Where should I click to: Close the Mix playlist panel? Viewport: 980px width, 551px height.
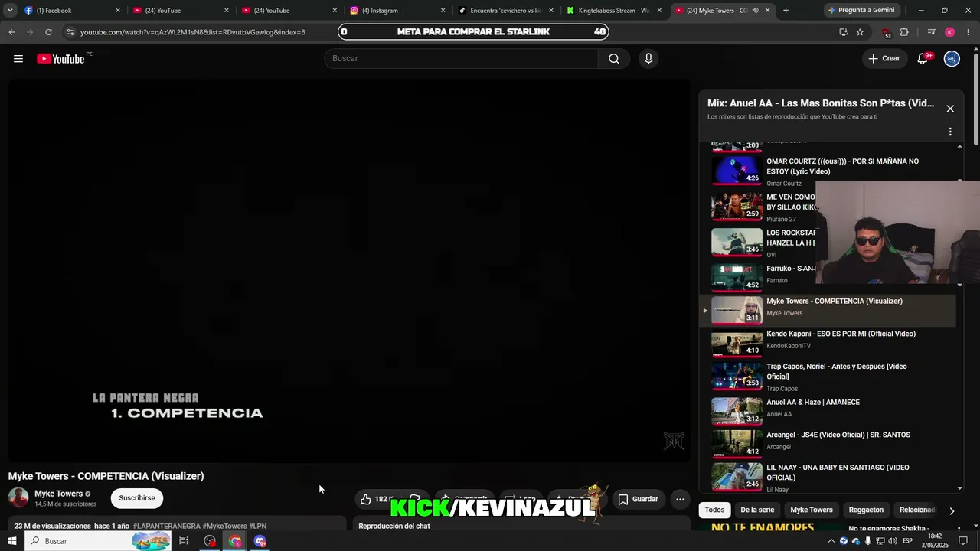(x=950, y=109)
